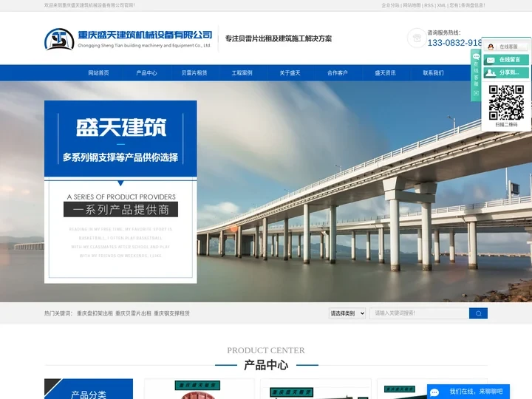Open the 我们在线，来聊聊吧 chat bubble
The height and width of the screenshot is (399, 532).
[468, 392]
